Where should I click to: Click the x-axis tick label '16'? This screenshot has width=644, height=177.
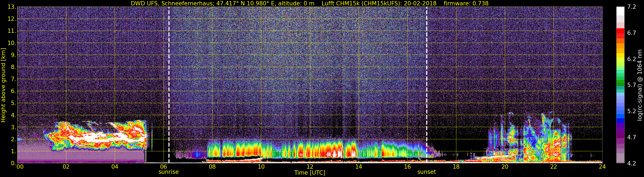pyautogui.click(x=407, y=167)
